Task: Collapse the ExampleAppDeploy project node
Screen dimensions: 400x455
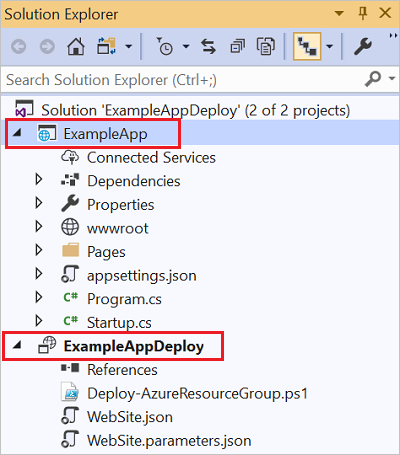Action: coord(17,345)
